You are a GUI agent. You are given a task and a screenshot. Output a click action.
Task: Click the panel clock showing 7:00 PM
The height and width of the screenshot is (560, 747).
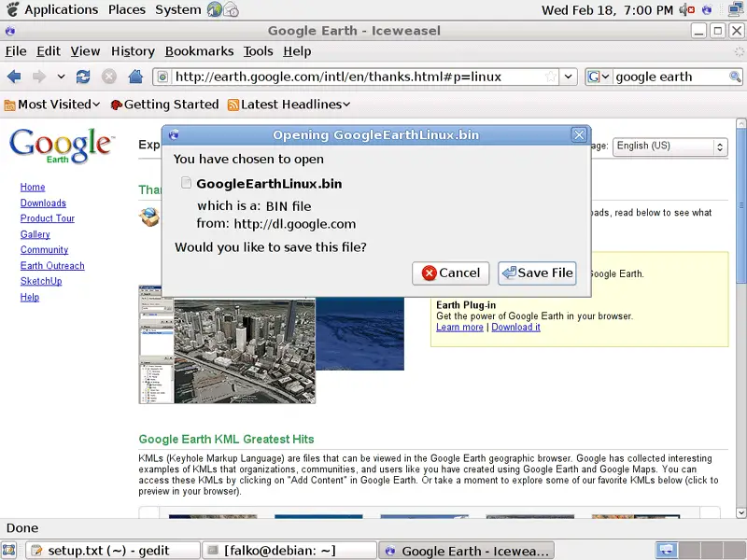pyautogui.click(x=608, y=10)
